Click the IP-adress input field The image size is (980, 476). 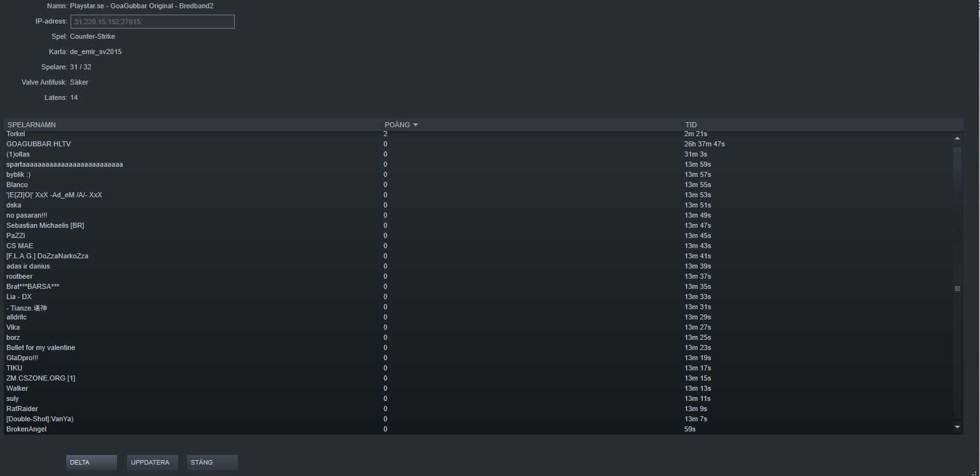click(x=152, y=22)
